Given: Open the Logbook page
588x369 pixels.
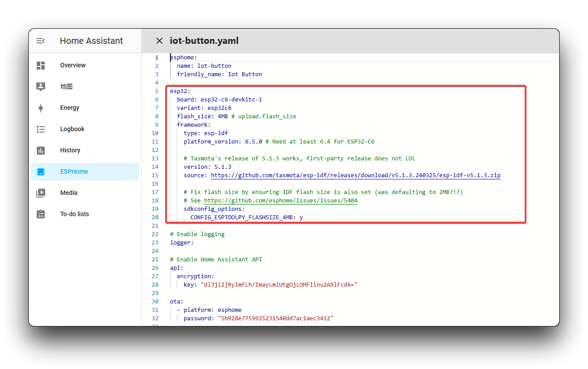Looking at the screenshot, I should (x=85, y=129).
